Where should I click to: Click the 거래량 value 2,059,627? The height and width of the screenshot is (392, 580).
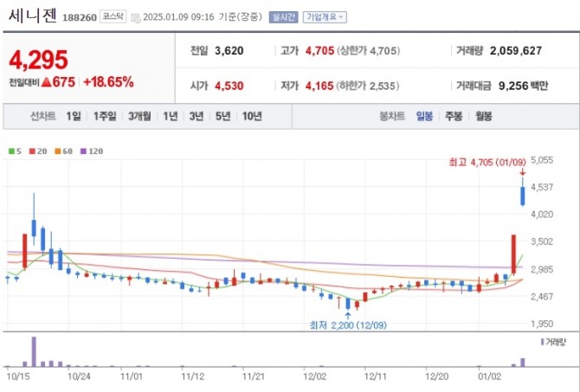[516, 51]
